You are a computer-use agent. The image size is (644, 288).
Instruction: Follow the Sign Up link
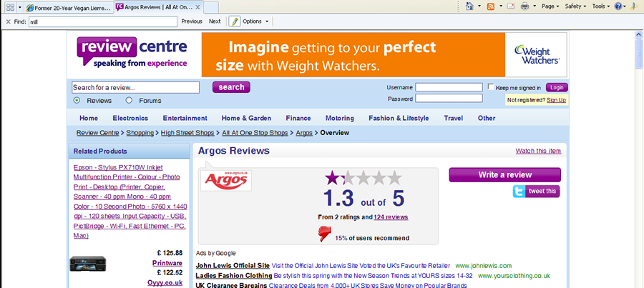coord(556,100)
